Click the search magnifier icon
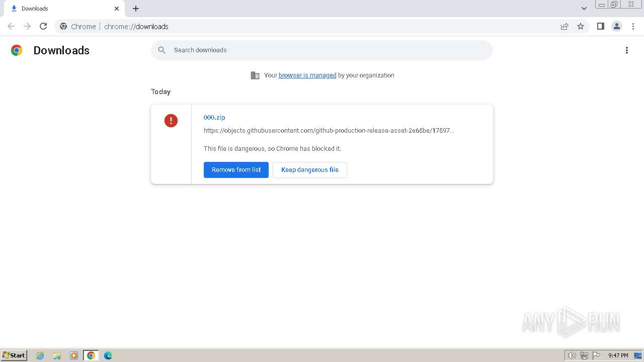Image resolution: width=644 pixels, height=362 pixels. [162, 50]
